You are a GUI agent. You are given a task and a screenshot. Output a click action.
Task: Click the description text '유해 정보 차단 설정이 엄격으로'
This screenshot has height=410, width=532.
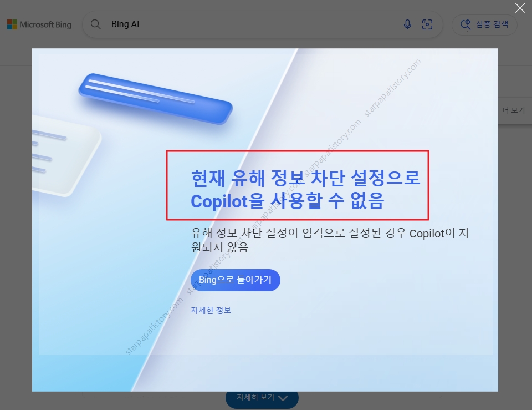(268, 233)
